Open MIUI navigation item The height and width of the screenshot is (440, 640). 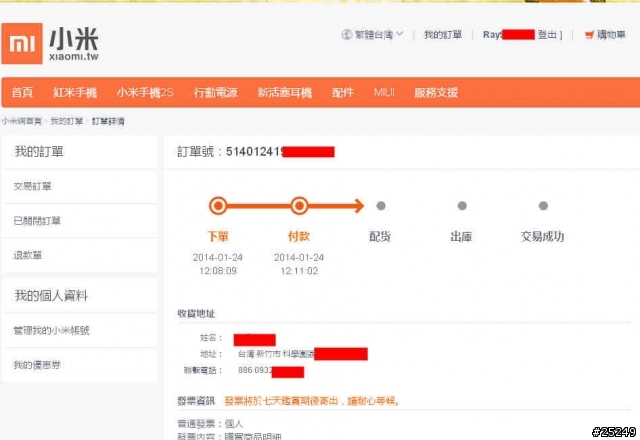(384, 93)
